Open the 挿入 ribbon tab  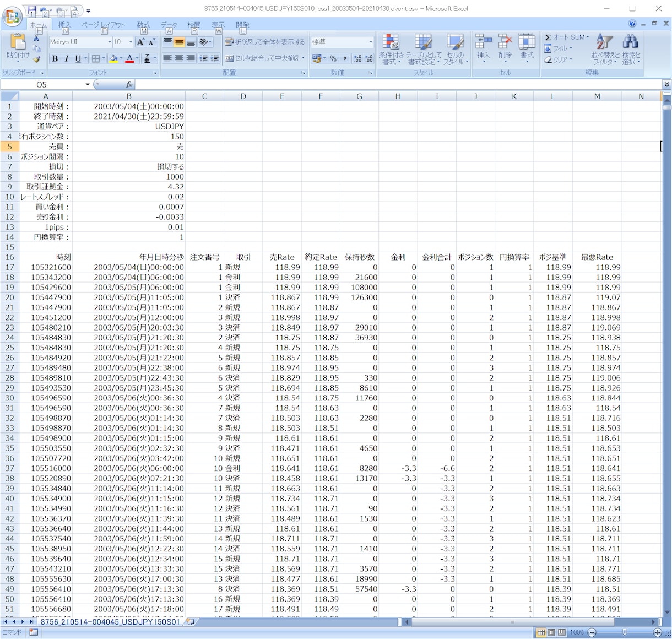pos(65,25)
